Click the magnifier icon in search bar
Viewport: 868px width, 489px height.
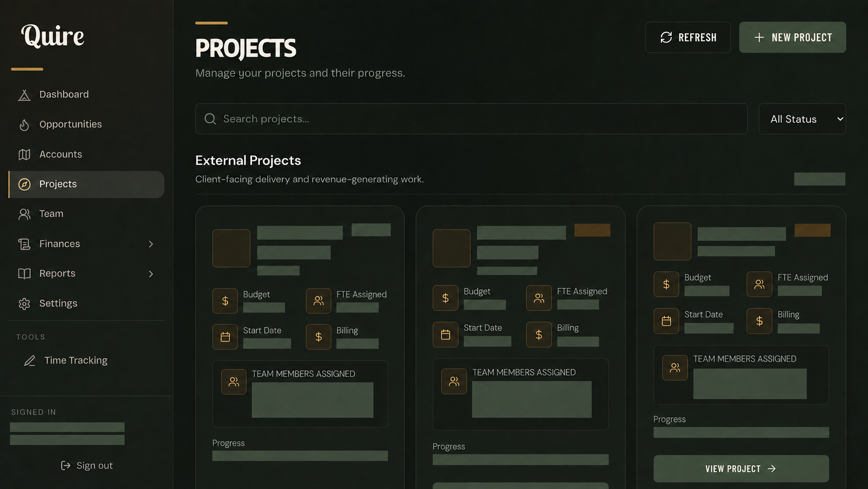point(210,119)
